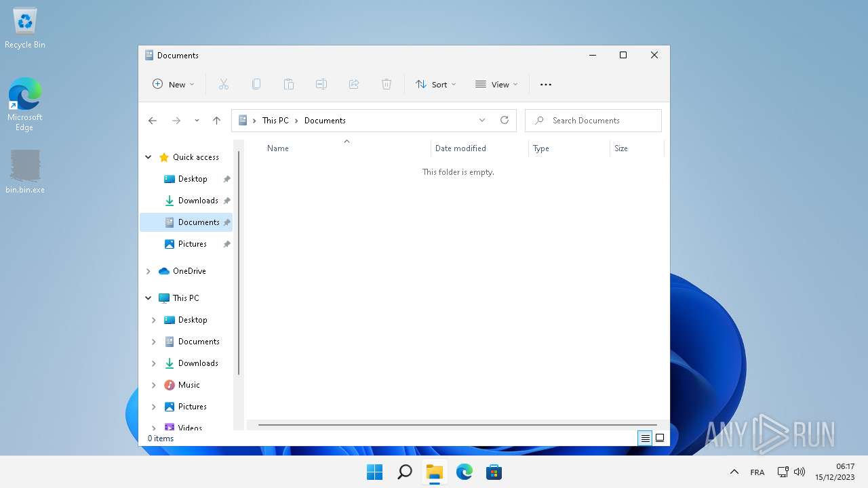
Task: Click the horizontal scrollbar in file list
Action: 458,425
